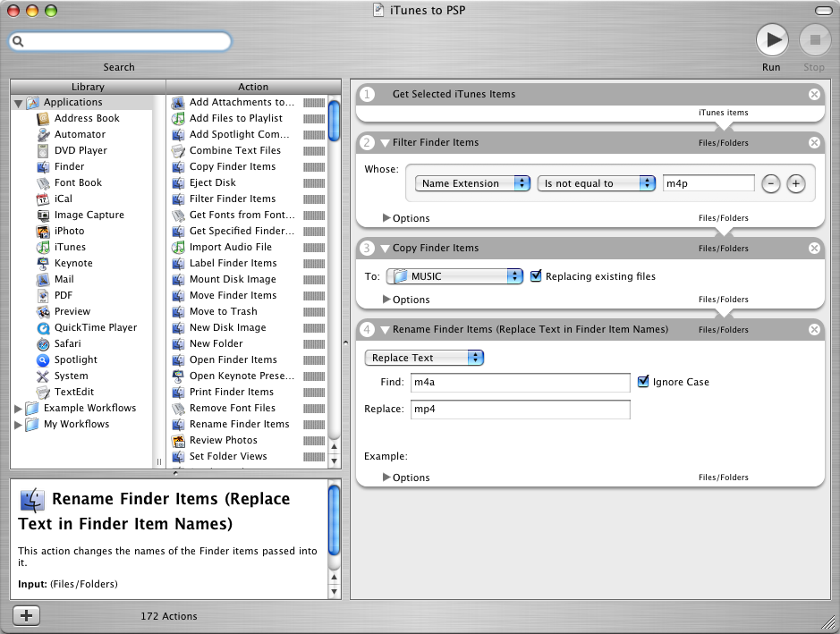Click the Library column header

point(88,87)
